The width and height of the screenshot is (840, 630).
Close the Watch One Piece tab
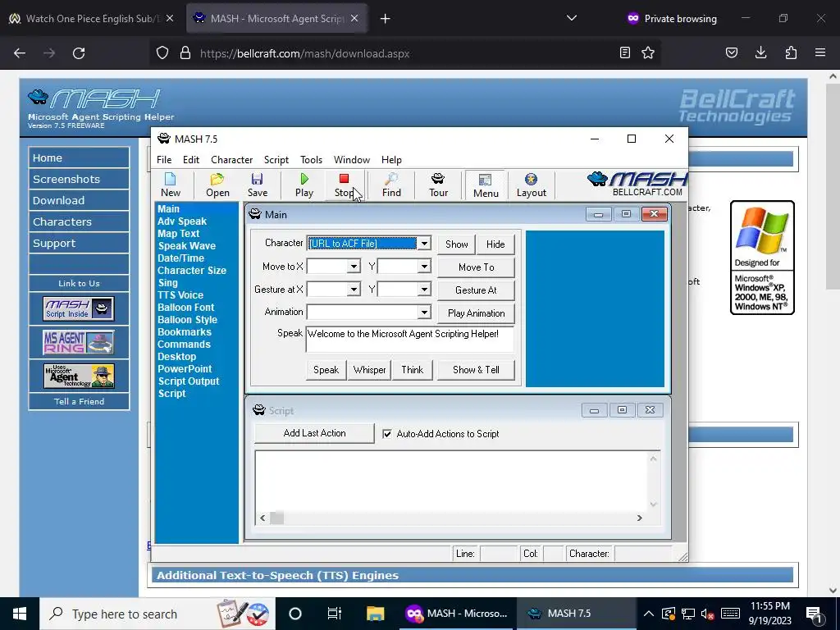(x=169, y=18)
